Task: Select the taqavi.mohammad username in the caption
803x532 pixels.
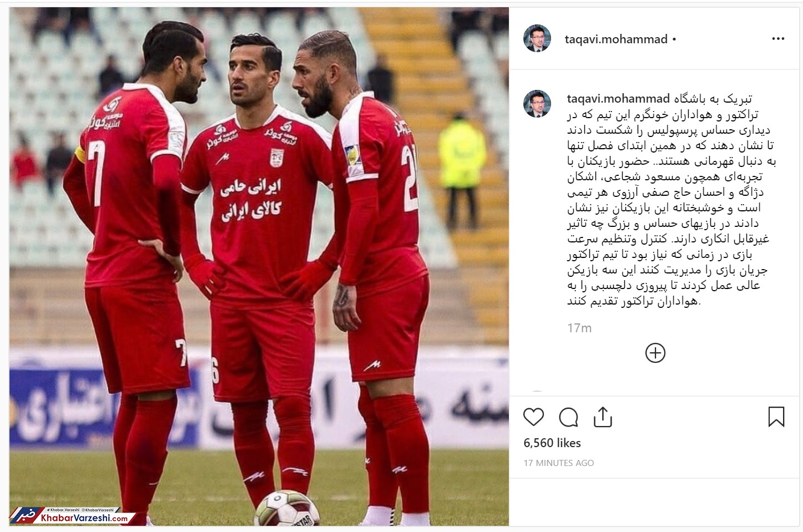Action: tap(618, 99)
